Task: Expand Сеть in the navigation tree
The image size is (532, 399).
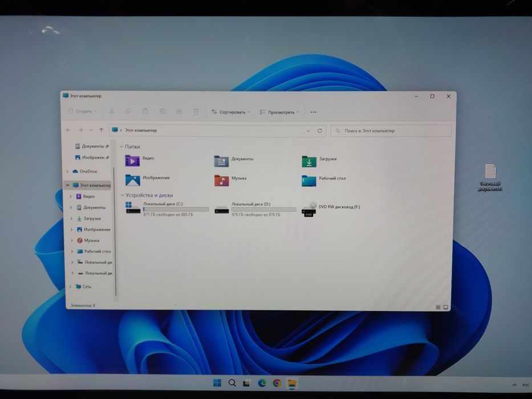Action: [70, 286]
